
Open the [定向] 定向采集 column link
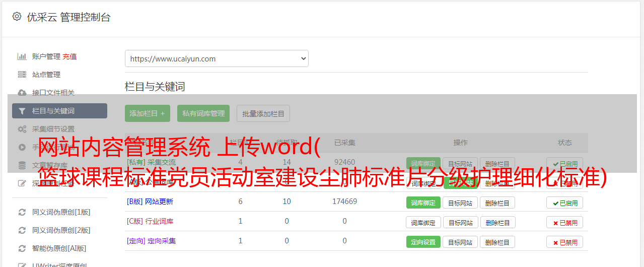click(x=152, y=241)
